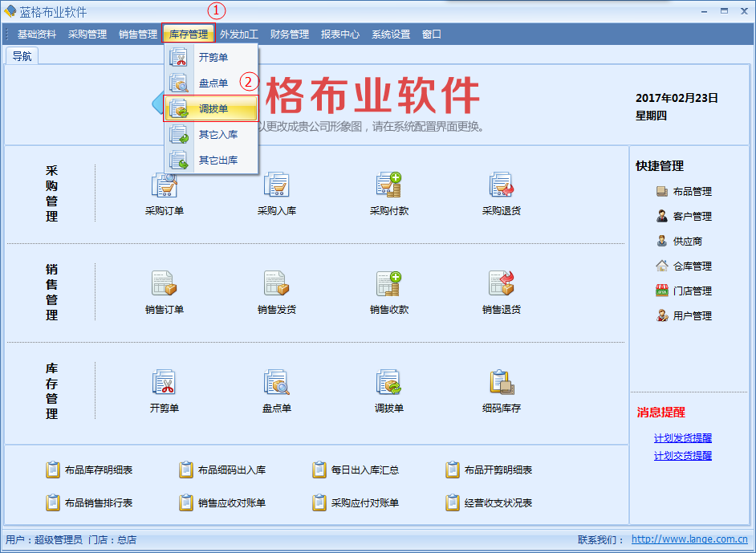Open the 销售管理 menu bar item

click(138, 35)
